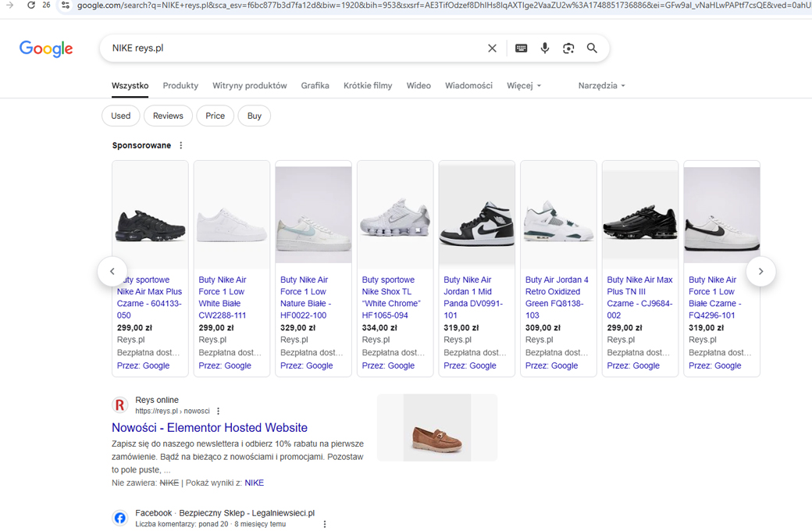812x531 pixels.
Task: Open the Air Max Plus TN III image
Action: click(x=640, y=215)
